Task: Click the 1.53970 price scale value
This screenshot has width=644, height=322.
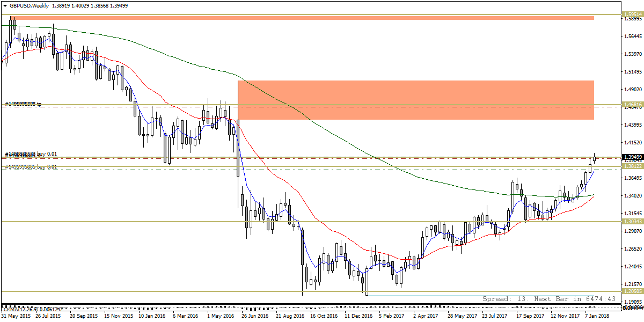Action: pos(634,54)
